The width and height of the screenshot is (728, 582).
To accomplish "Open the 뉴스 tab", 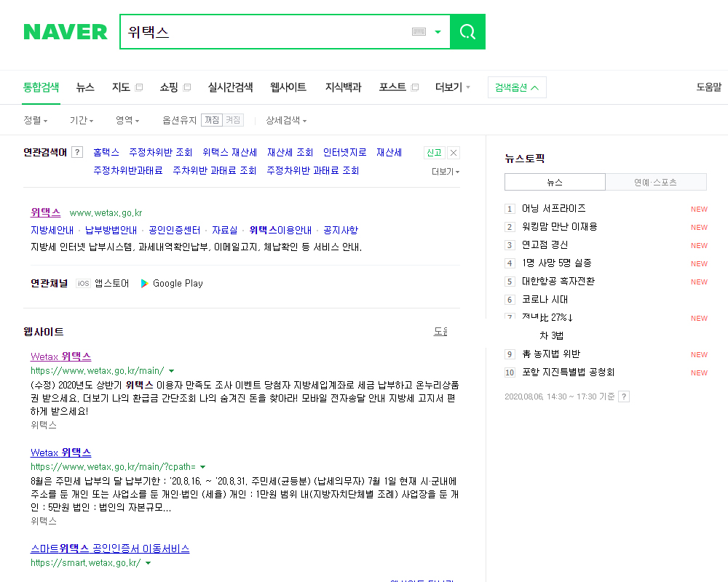I will click(x=85, y=87).
